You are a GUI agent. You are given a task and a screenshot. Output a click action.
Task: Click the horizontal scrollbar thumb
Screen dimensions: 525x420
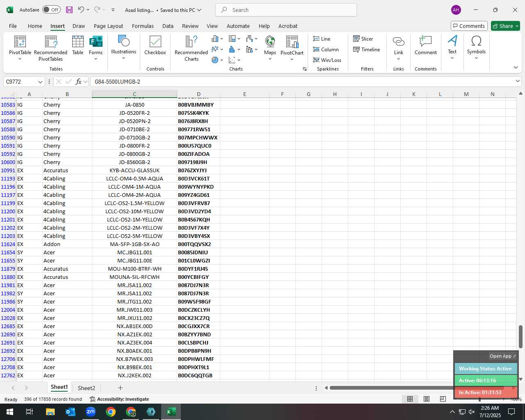tap(416, 388)
